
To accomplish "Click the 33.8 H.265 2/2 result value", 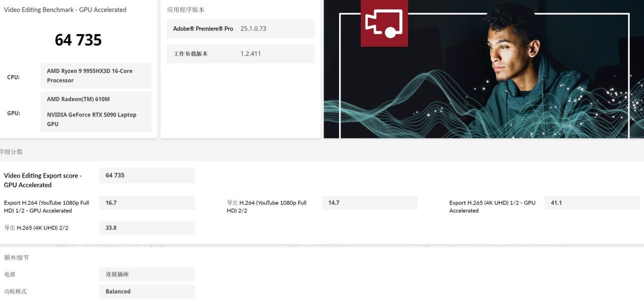I will point(147,228).
